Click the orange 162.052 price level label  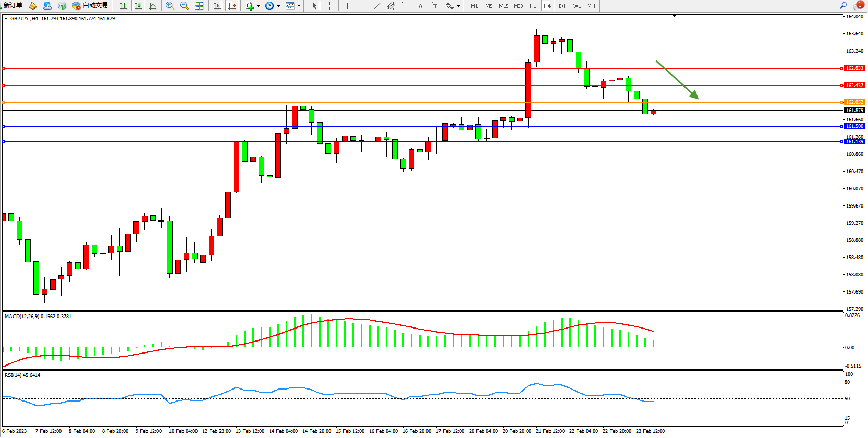[854, 102]
